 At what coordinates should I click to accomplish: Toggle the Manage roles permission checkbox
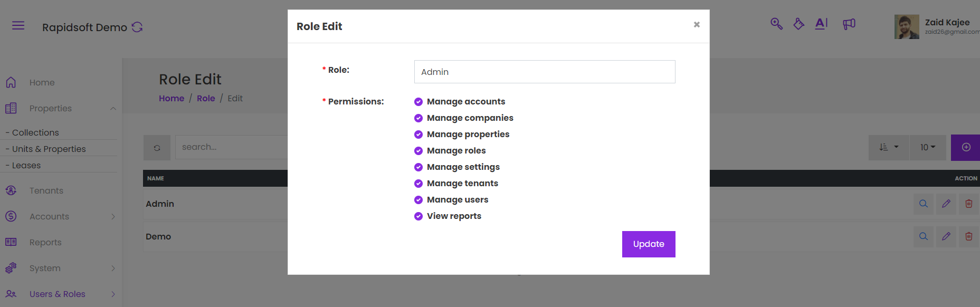coord(418,151)
